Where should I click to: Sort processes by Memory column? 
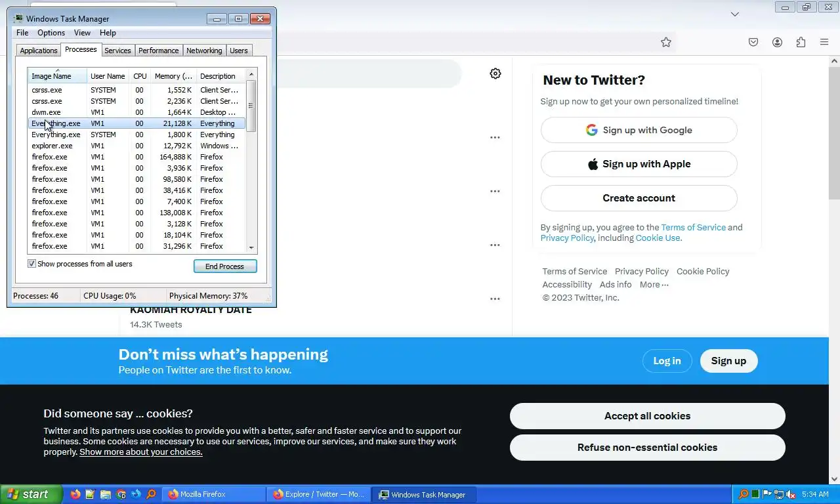click(x=173, y=76)
